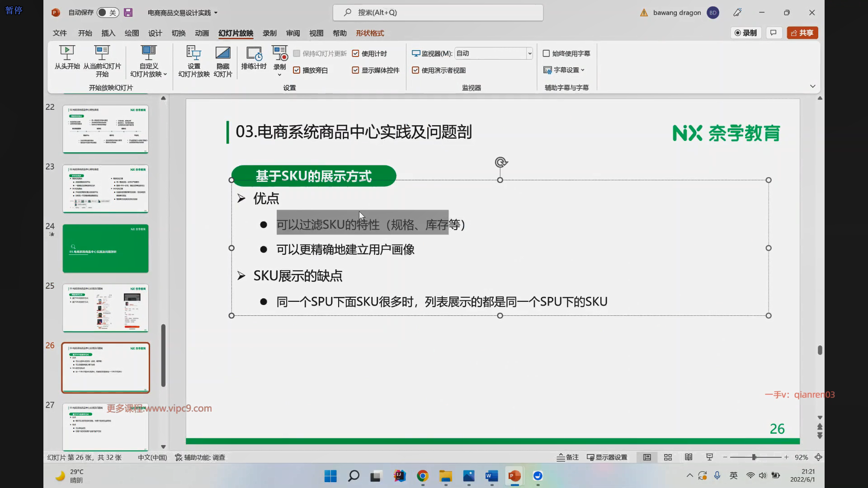868x488 pixels.
Task: Click the 隐藏幻灯片 icon
Action: pos(222,53)
